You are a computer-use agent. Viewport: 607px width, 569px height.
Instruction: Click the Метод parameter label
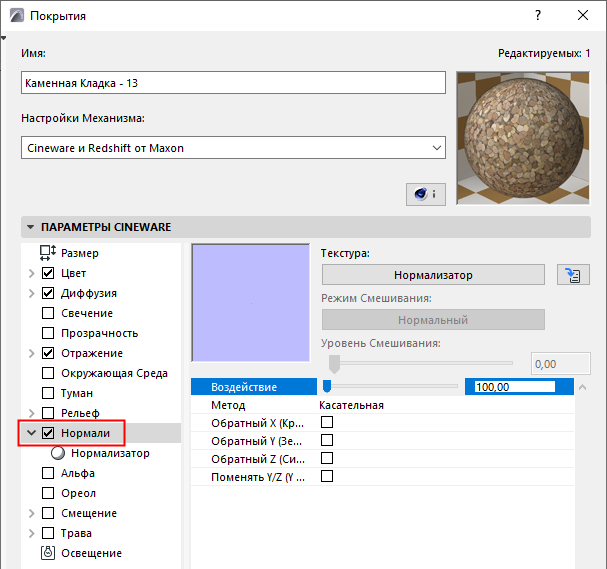(228, 405)
